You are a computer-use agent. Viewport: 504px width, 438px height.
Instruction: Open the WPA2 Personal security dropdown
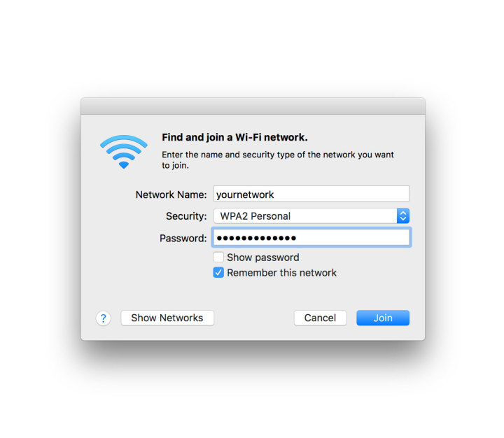(311, 216)
